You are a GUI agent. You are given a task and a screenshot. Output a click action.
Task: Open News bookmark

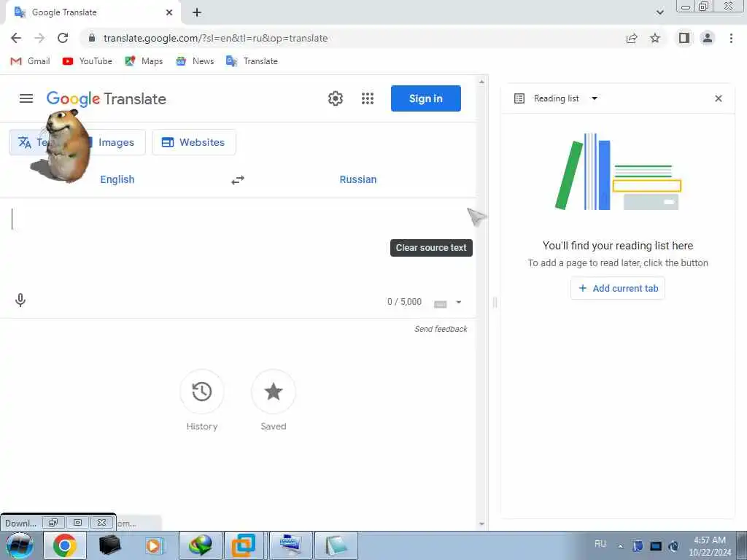[x=195, y=61]
